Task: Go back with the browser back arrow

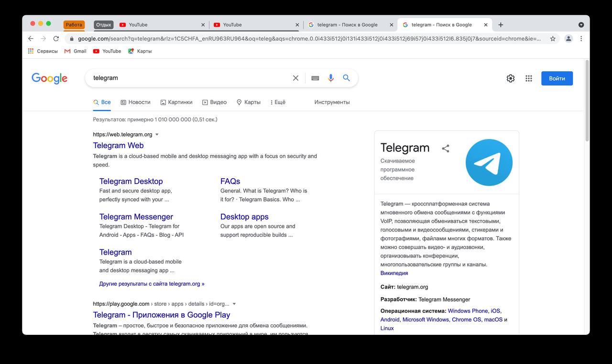Action: [31, 39]
